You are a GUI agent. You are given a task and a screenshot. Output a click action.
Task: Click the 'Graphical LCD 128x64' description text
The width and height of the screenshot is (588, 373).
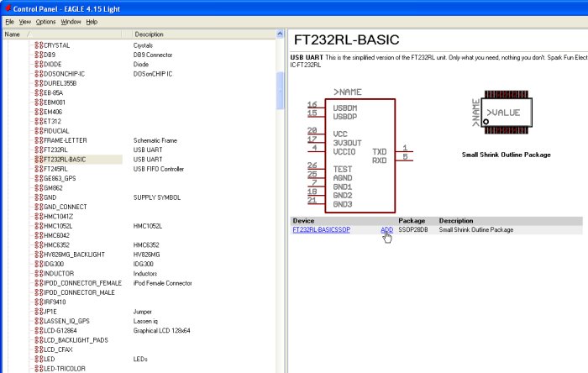[x=161, y=330]
